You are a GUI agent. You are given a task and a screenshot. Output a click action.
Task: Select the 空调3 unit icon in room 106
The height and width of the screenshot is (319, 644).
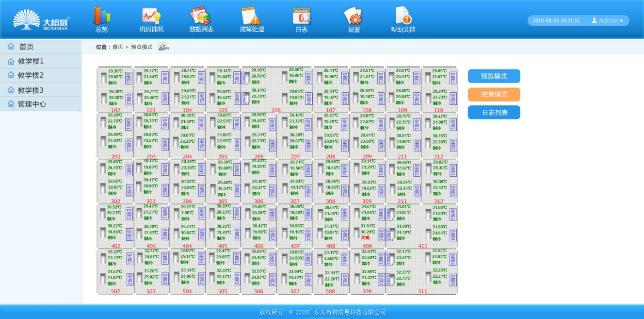coord(285,77)
